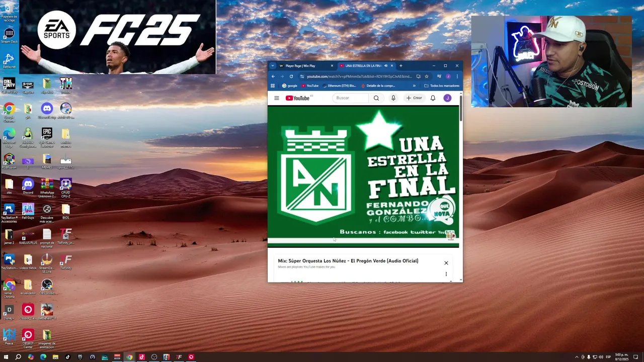The height and width of the screenshot is (362, 644).
Task: Open Microsoft Edge desktop shortcut
Action: click(9, 138)
